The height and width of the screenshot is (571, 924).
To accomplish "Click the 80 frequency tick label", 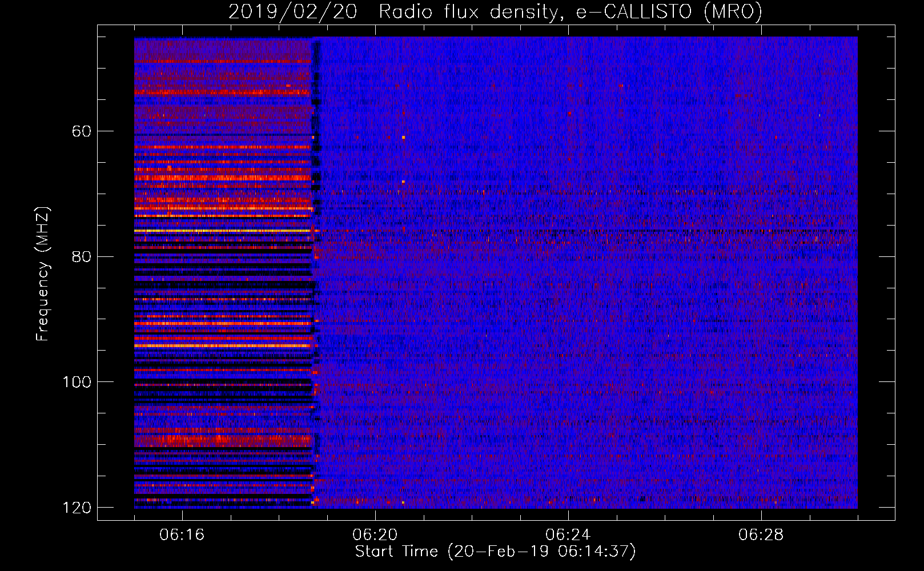I will tap(82, 256).
